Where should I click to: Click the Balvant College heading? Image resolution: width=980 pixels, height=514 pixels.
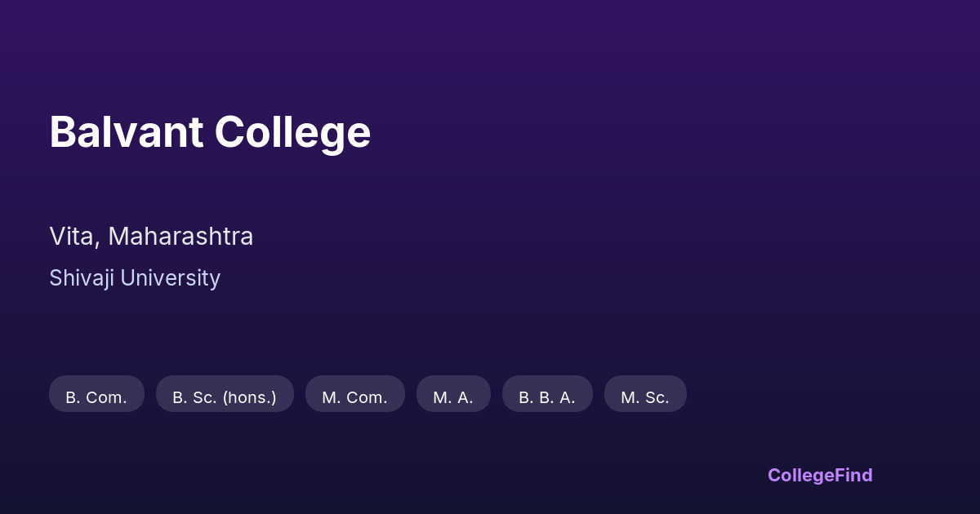(210, 132)
